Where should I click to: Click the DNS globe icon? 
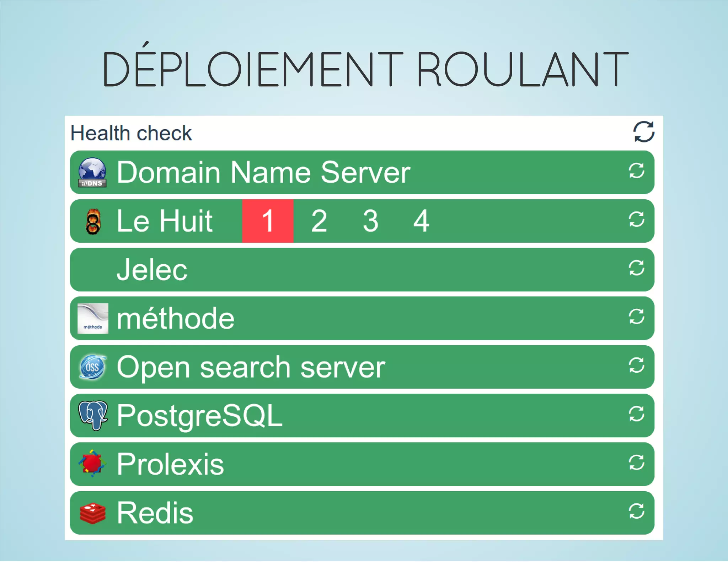pyautogui.click(x=92, y=172)
